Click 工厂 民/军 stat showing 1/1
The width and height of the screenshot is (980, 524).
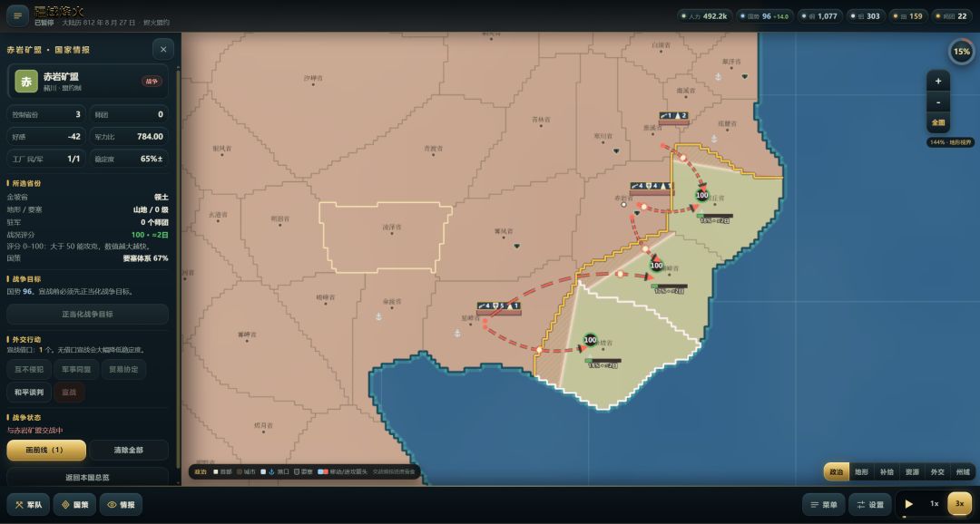(46, 159)
